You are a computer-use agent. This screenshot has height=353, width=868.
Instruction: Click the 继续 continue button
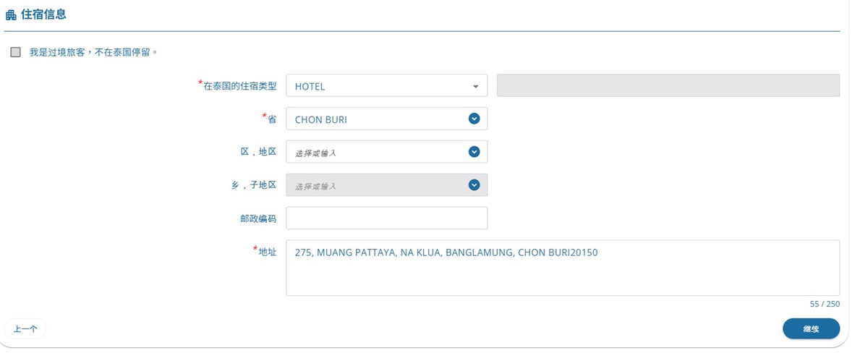pyautogui.click(x=811, y=328)
